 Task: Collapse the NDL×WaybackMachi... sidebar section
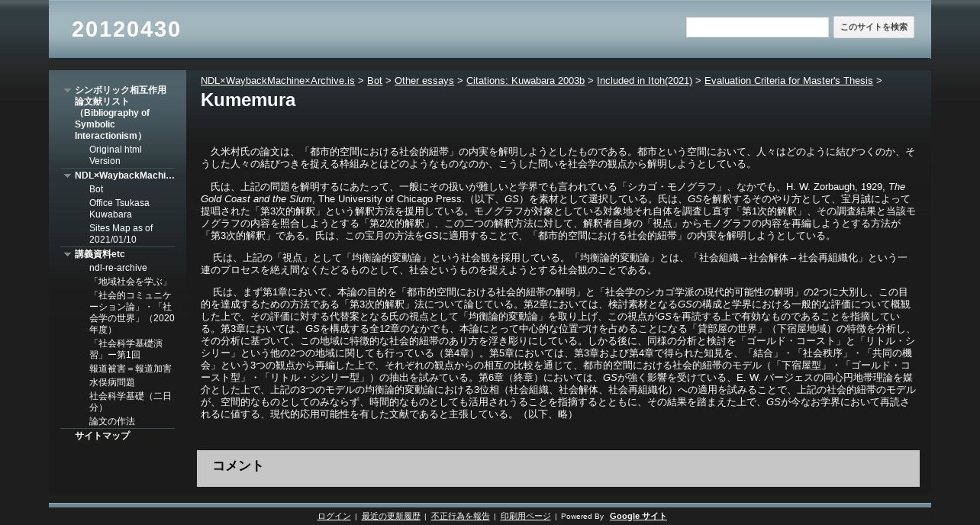[x=67, y=176]
